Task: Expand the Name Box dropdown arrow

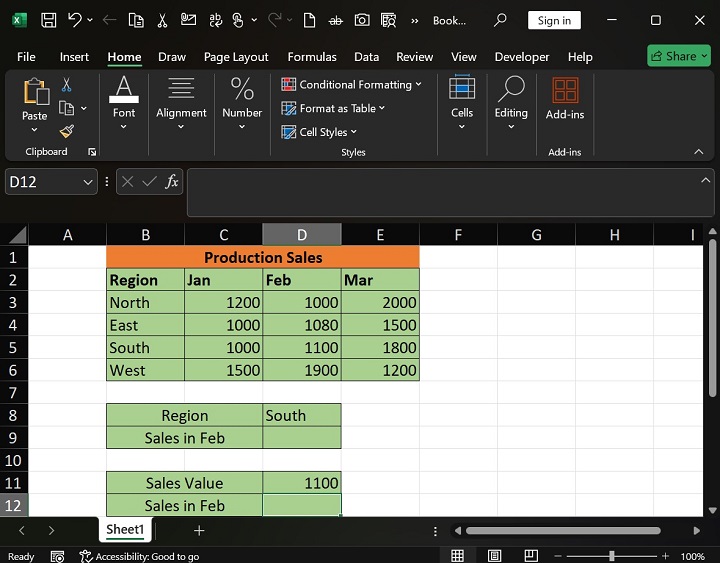Action: [x=88, y=181]
